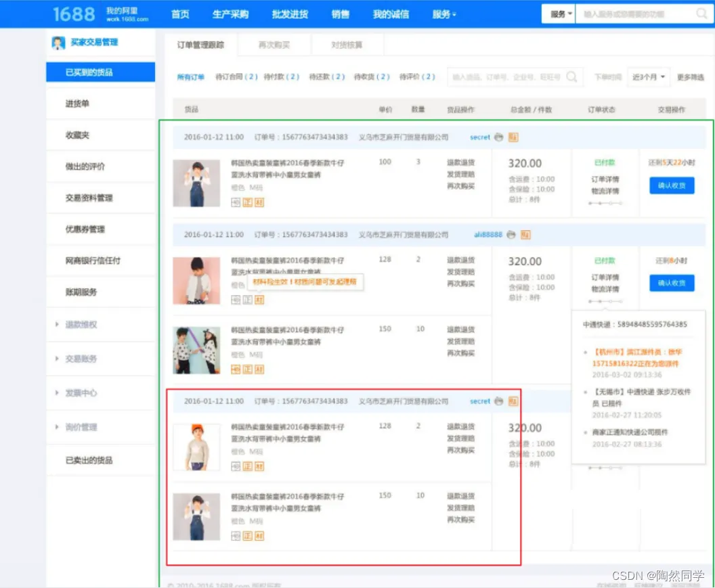Open the 服务 dropdown in the top navigation
The height and width of the screenshot is (588, 715).
click(x=443, y=14)
